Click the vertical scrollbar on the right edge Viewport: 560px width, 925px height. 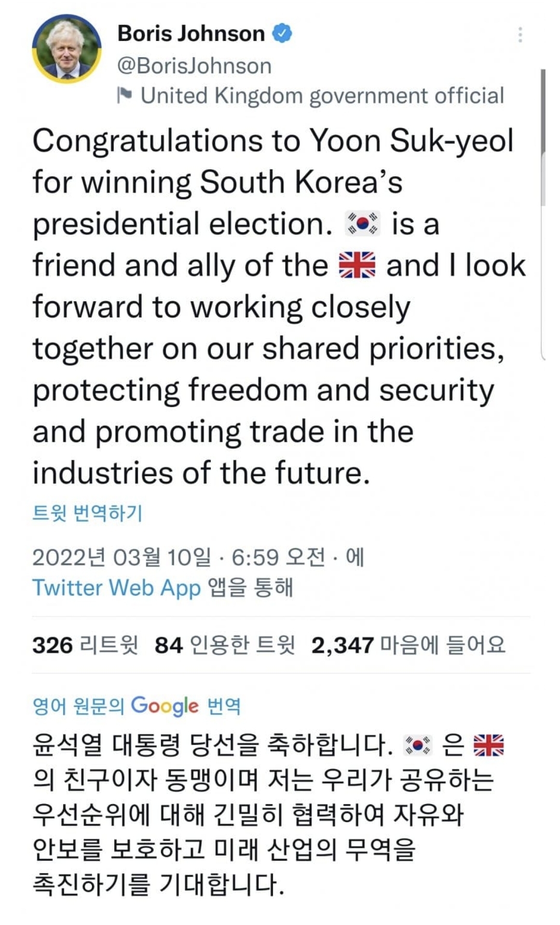coord(543,135)
